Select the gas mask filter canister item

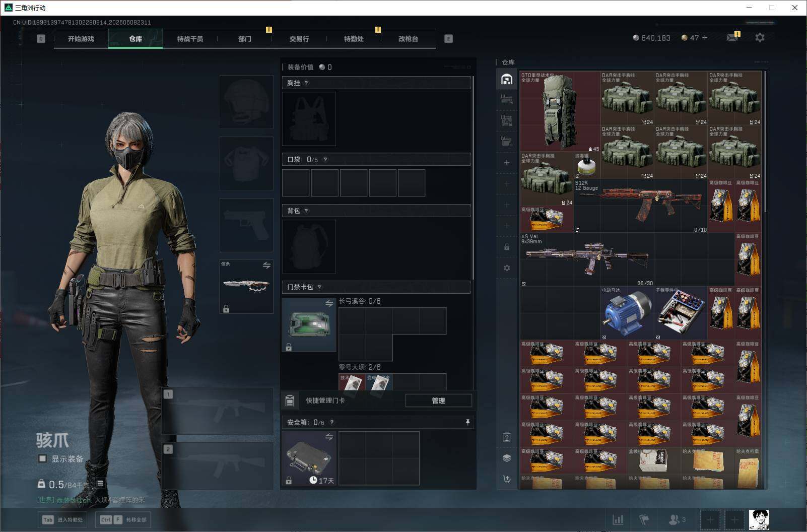[x=586, y=165]
